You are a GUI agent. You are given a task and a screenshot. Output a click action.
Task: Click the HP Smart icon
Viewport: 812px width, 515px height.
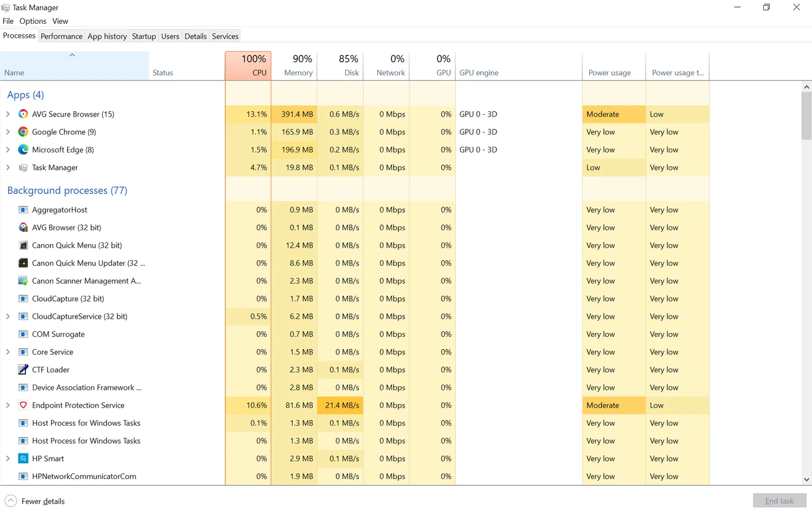[x=23, y=459]
